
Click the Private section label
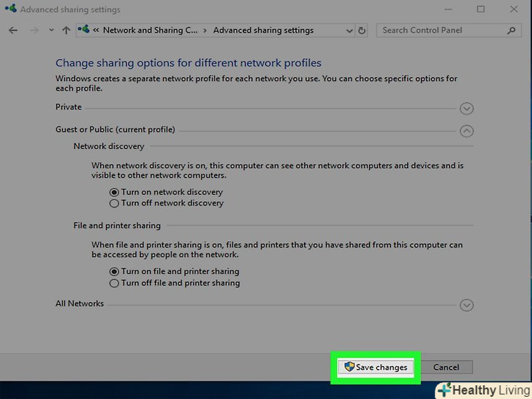click(x=69, y=107)
